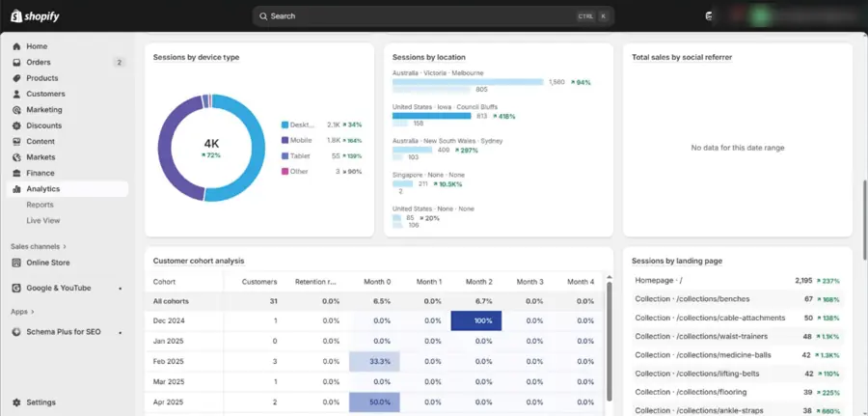Image resolution: width=868 pixels, height=416 pixels.
Task: Open Sessions by device type report
Action: pos(196,57)
